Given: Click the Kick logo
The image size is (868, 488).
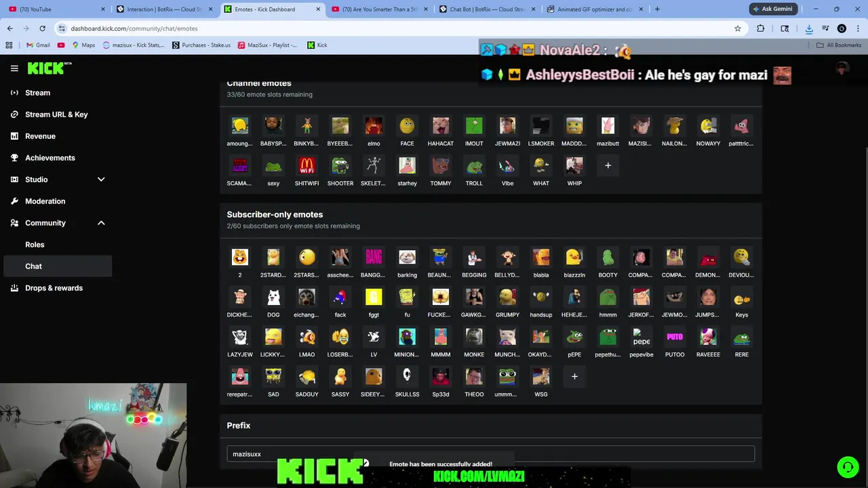Looking at the screenshot, I should [x=50, y=68].
